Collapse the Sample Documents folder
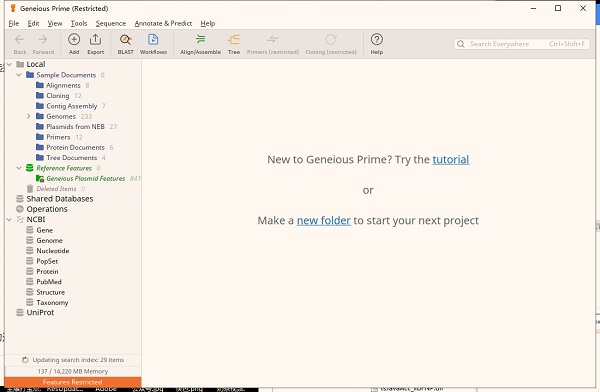Screen dimensions: 600x392 click(19, 75)
